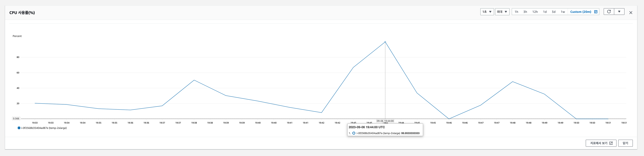
Task: Expand the refresh options dropdown arrow
Action: 619,12
